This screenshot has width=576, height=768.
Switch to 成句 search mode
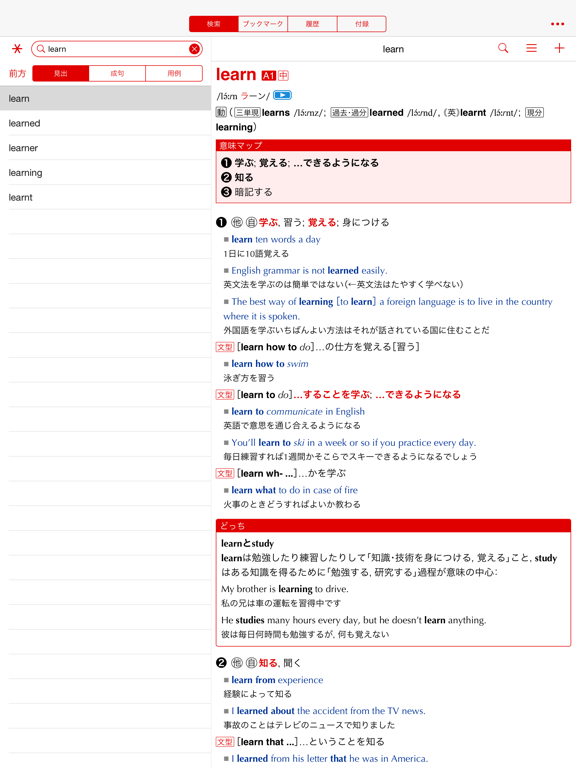coord(117,73)
